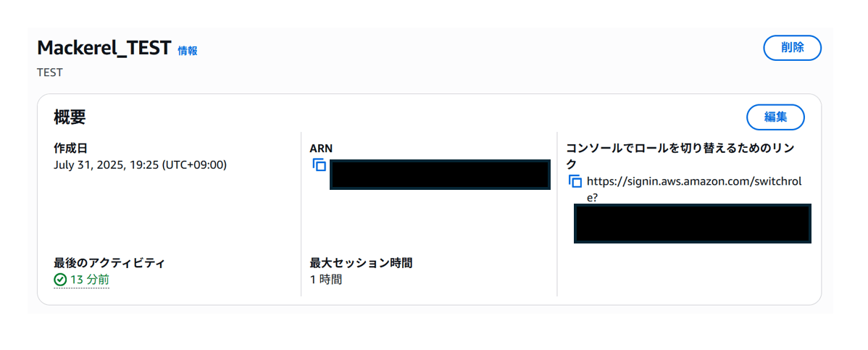Screen dimensions: 868x350
Task: Click the 作成日 label
Action: [x=70, y=149]
